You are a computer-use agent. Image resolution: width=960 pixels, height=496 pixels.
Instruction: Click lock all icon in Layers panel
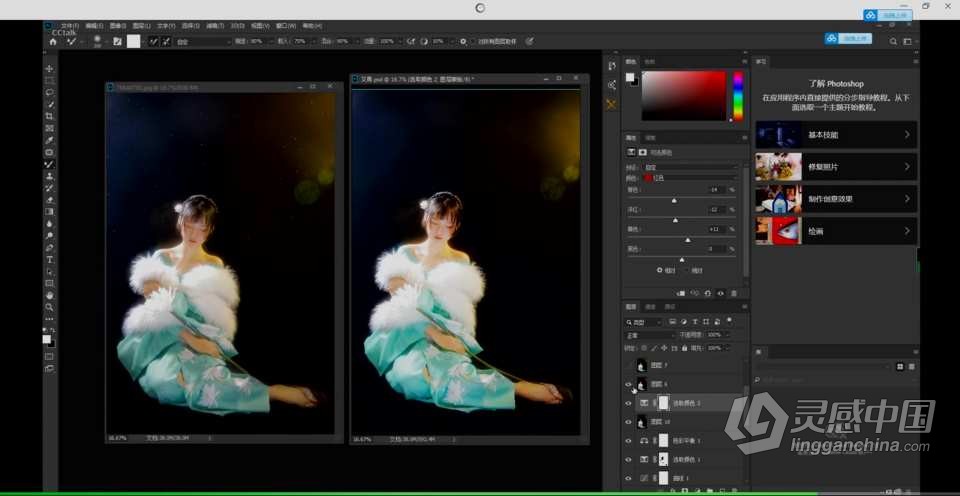coord(685,348)
